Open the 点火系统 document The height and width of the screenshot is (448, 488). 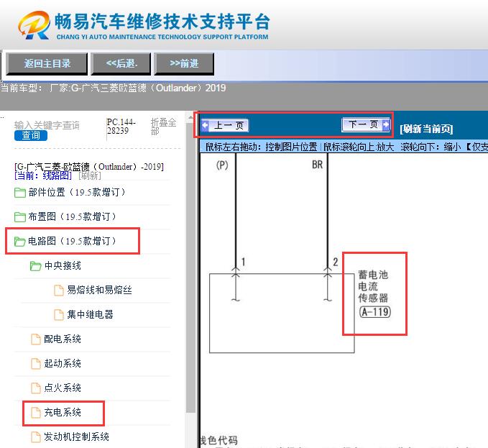point(63,388)
